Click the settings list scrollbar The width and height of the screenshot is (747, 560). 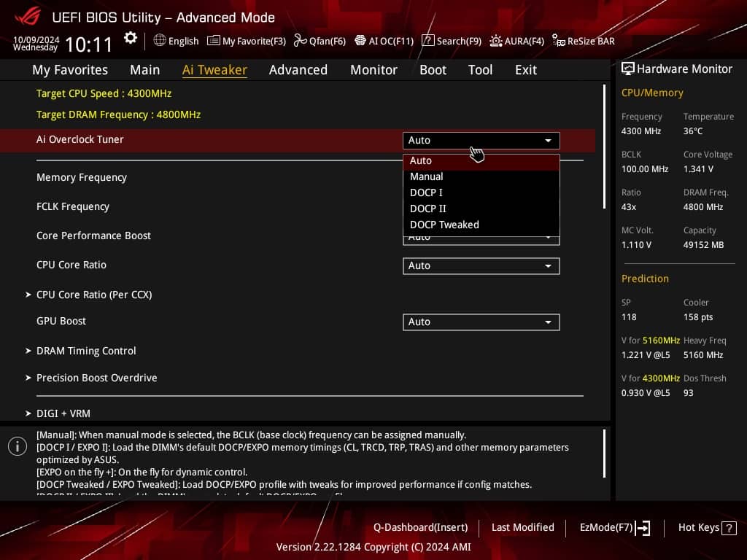604,147
